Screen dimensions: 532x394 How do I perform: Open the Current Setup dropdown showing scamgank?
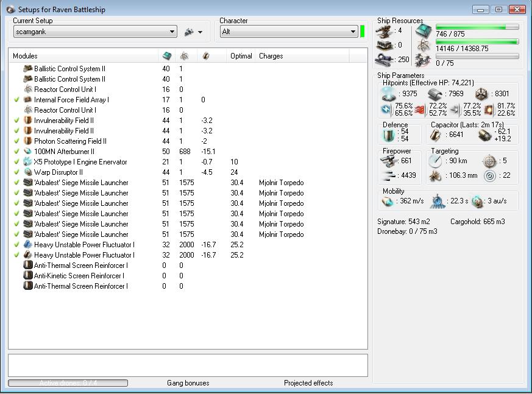click(172, 32)
